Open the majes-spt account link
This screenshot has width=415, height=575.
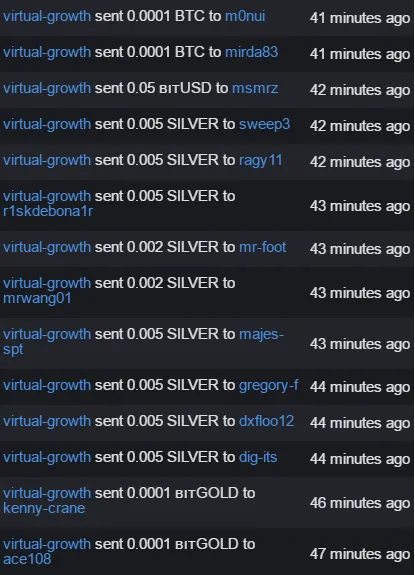pos(143,341)
